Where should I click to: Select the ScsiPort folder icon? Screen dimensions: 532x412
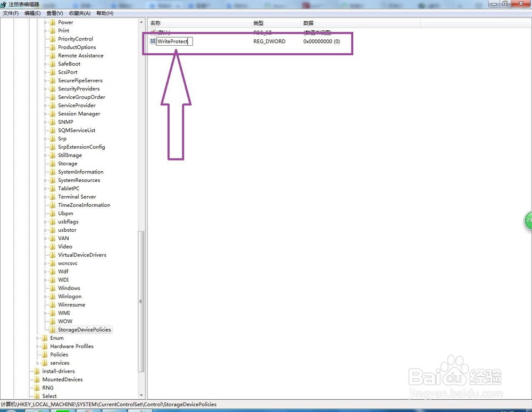pyautogui.click(x=53, y=72)
